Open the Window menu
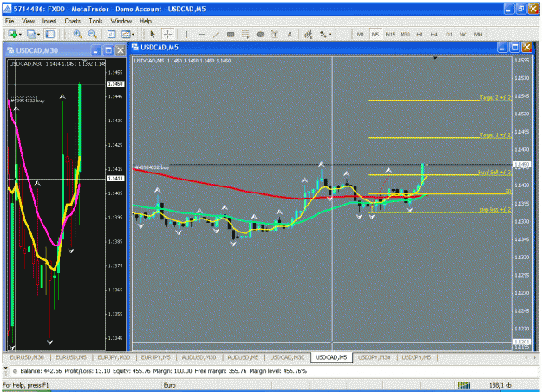Image resolution: width=542 pixels, height=392 pixels. 121,21
